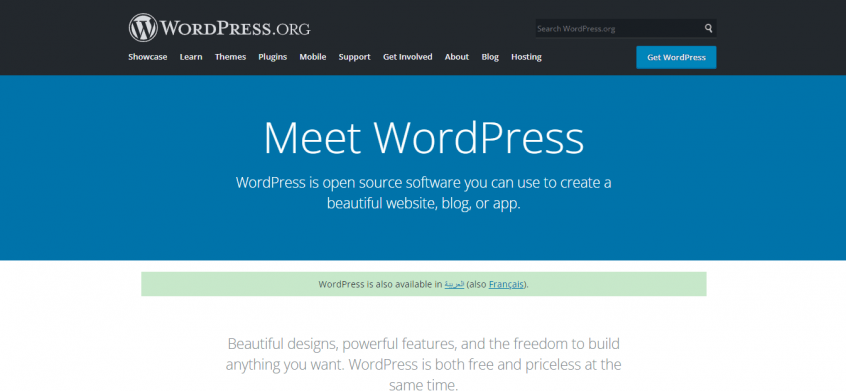
Task: Go to the Learn page
Action: tap(191, 57)
